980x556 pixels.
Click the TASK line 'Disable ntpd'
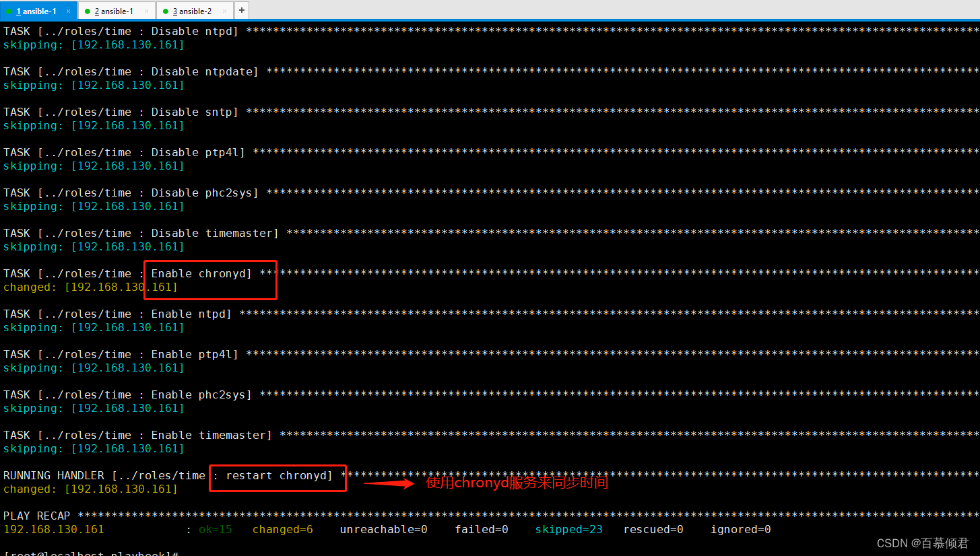click(491, 32)
